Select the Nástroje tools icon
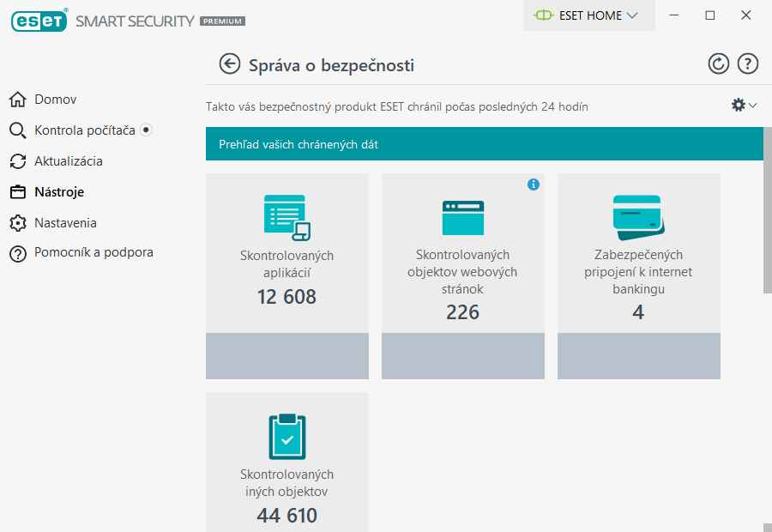This screenshot has width=772, height=532. click(17, 191)
